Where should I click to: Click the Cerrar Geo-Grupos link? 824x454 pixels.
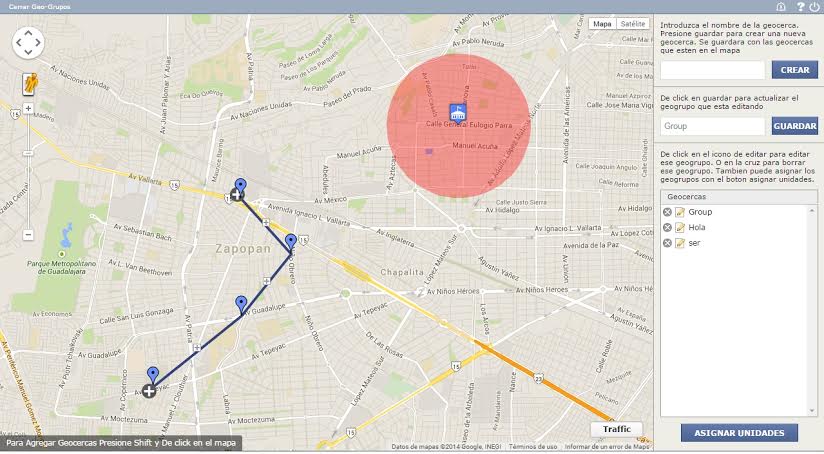[39, 7]
